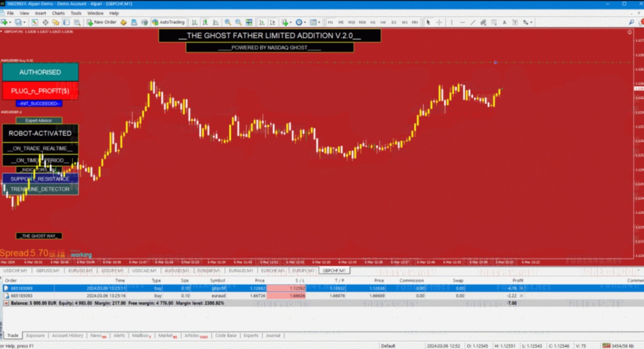Click the New Order button

point(102,22)
